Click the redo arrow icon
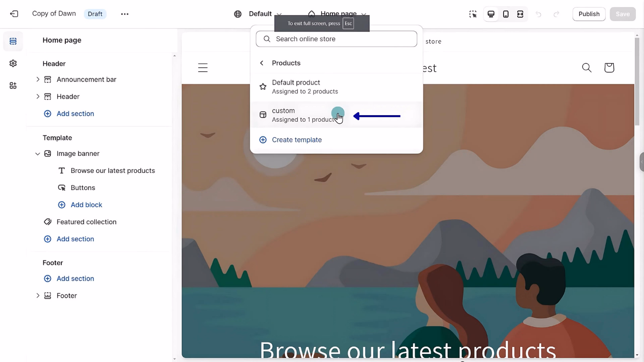 (556, 14)
